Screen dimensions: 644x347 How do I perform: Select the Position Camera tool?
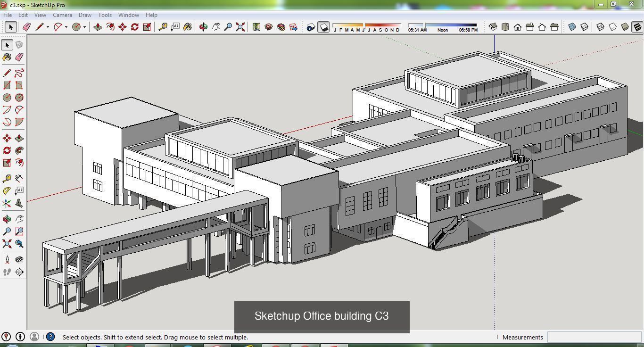7,259
